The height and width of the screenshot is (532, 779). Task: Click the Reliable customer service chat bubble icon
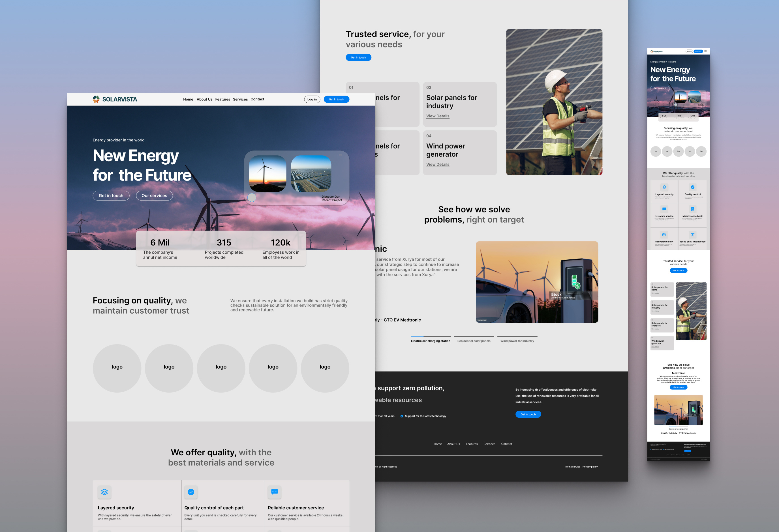click(274, 492)
